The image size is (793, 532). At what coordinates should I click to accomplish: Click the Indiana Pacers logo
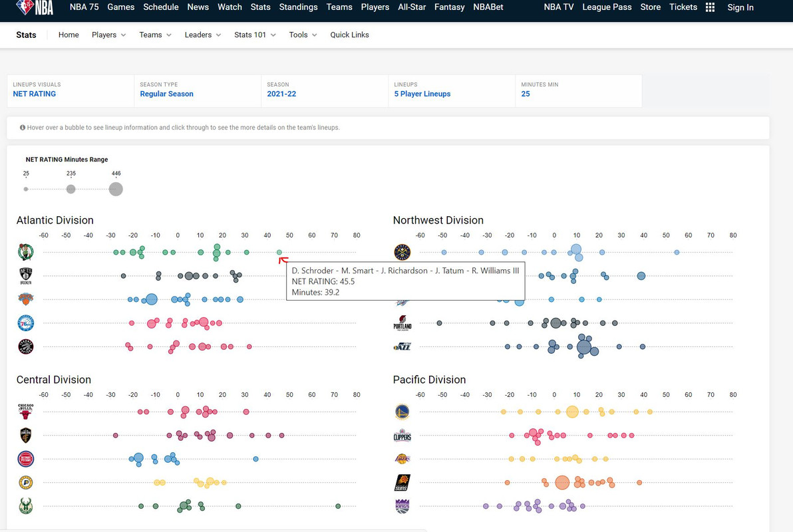[x=26, y=482]
